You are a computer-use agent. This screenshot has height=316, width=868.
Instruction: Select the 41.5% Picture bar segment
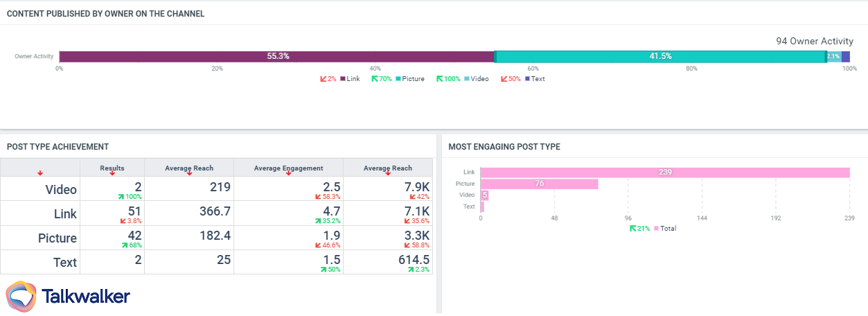[660, 56]
